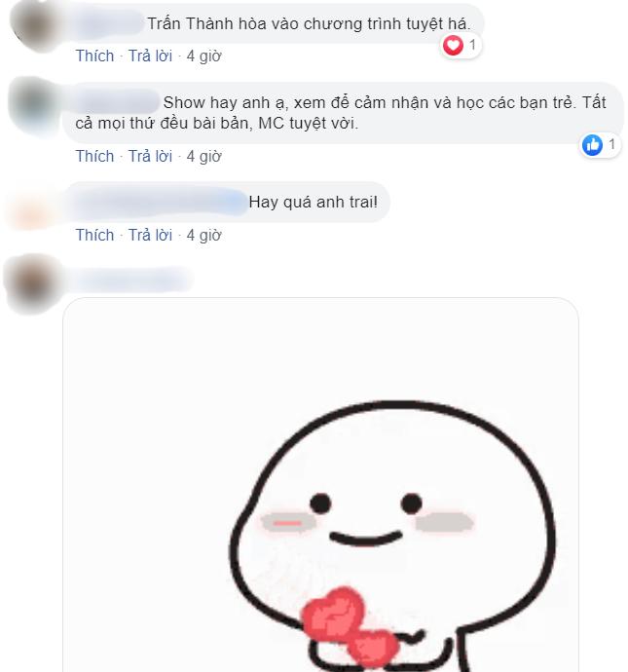Screen dimensions: 628x672
Task: Reply to the 'Hay quá anh trai!' comment
Action: (150, 236)
